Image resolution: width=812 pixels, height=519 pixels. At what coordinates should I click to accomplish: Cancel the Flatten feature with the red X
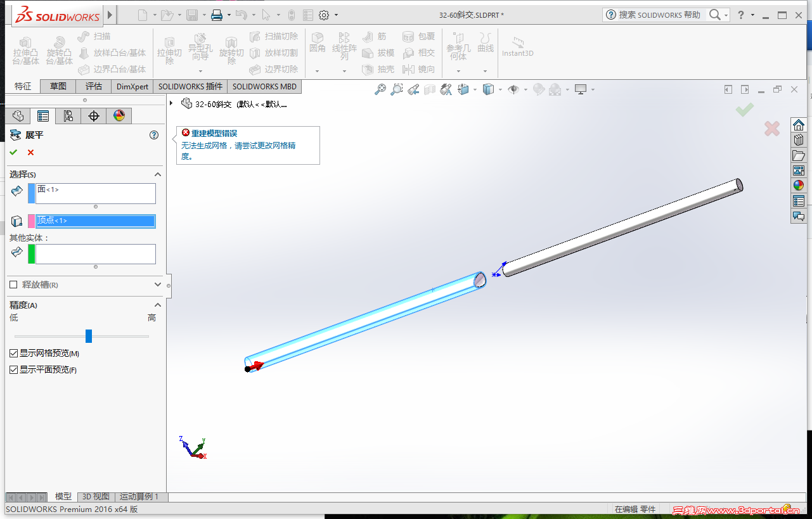coord(30,152)
